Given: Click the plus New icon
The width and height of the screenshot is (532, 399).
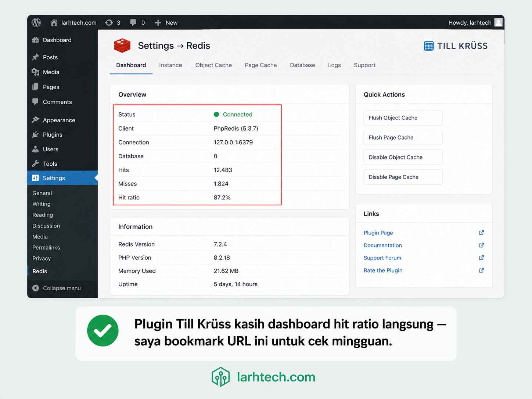Looking at the screenshot, I should (158, 23).
